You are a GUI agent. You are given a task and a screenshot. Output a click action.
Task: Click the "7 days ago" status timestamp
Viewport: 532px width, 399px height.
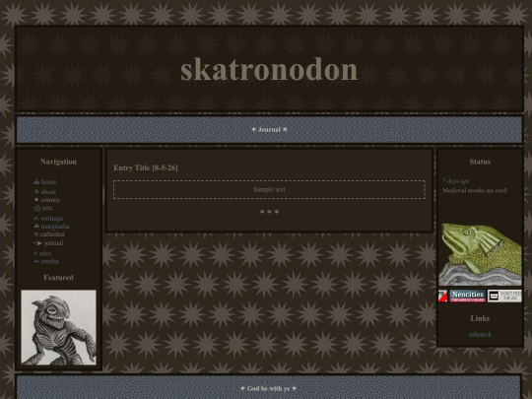(x=456, y=181)
